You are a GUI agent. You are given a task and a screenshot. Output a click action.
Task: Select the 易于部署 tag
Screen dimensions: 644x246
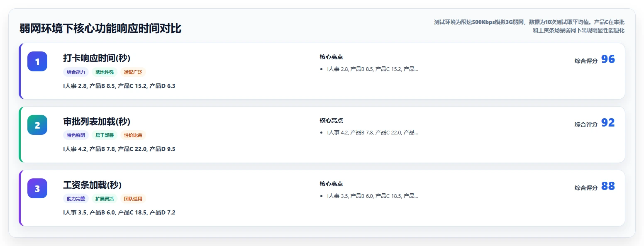pos(105,135)
